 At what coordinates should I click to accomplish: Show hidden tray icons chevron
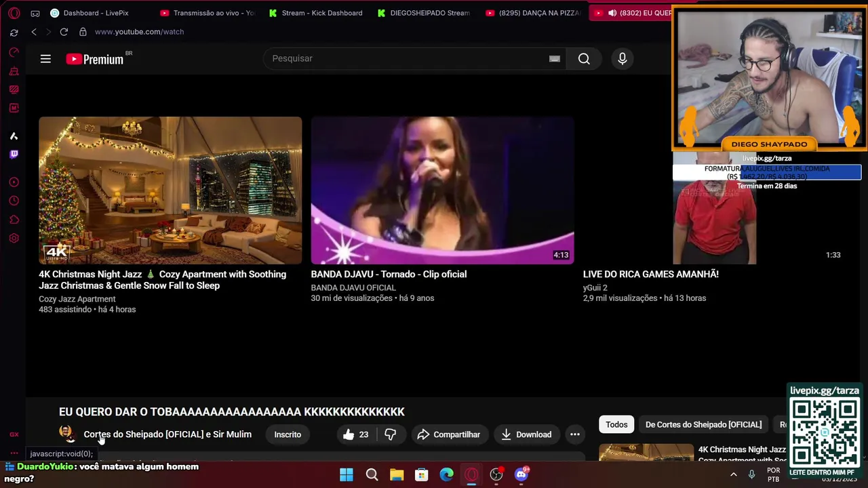pos(733,474)
